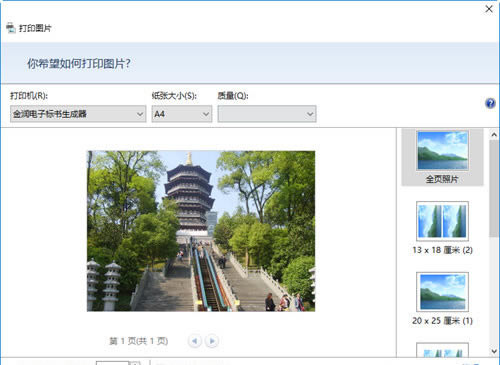
Task: Click the 第 1 页(共 1 页) page indicator
Action: click(139, 341)
